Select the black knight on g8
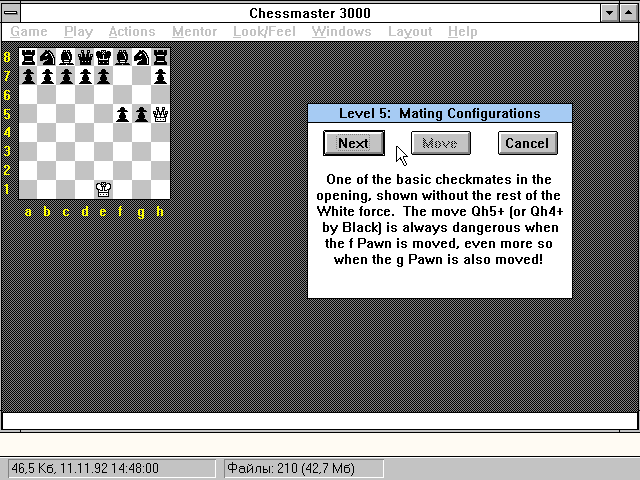This screenshot has height=480, width=640. click(141, 58)
